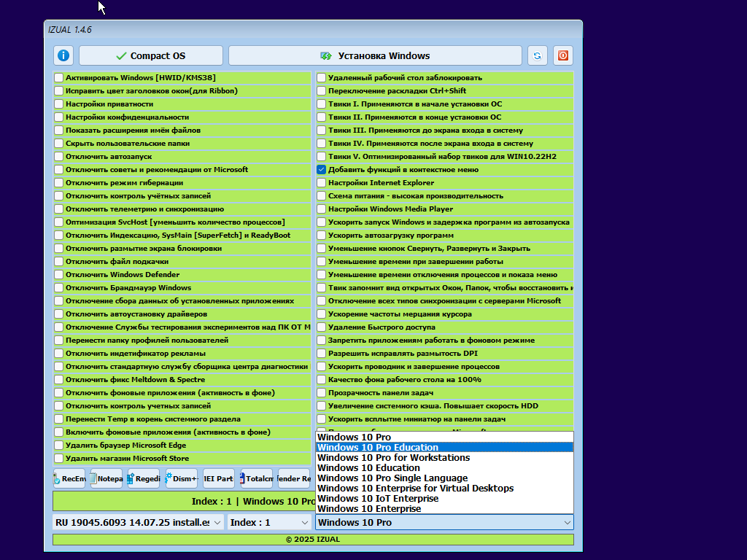Tick Ускорить автозагрузку программ
This screenshot has width=747, height=560.
click(x=322, y=236)
